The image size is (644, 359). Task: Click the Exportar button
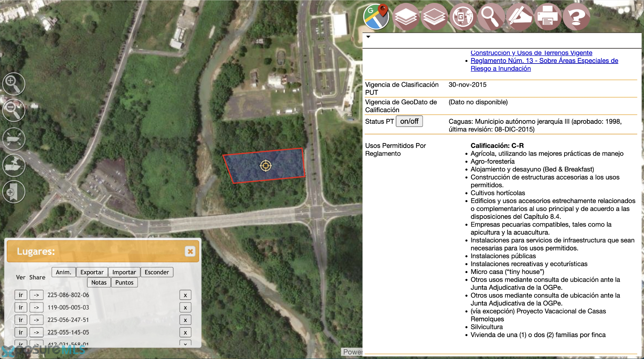click(92, 272)
